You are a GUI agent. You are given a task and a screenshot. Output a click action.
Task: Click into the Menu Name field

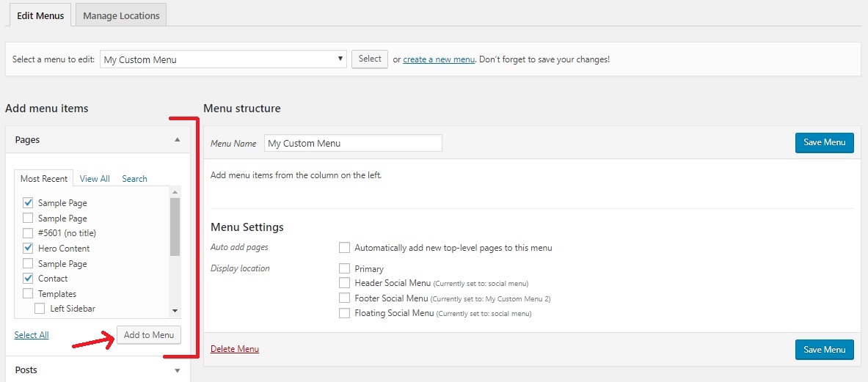(x=353, y=143)
